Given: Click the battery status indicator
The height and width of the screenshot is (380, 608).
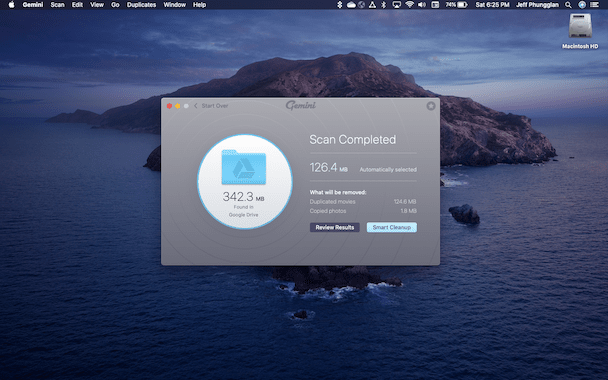Looking at the screenshot, I should tap(456, 5).
